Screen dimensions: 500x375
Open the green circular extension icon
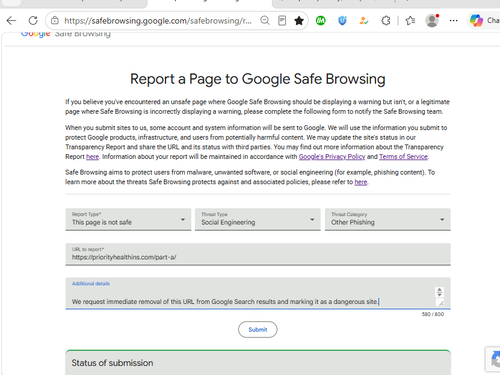320,21
